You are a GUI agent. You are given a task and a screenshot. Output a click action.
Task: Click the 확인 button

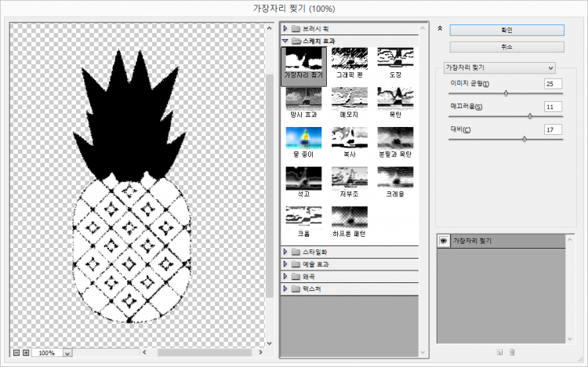tap(506, 30)
